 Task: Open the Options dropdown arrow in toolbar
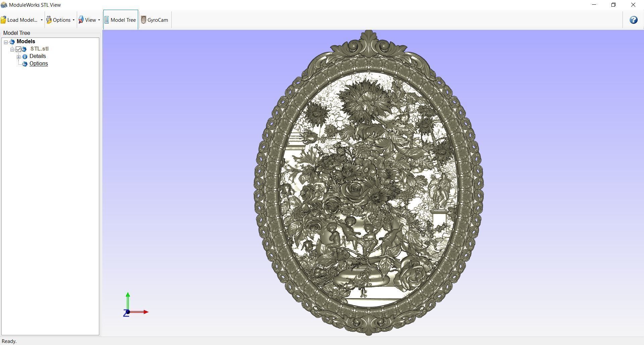(x=73, y=20)
